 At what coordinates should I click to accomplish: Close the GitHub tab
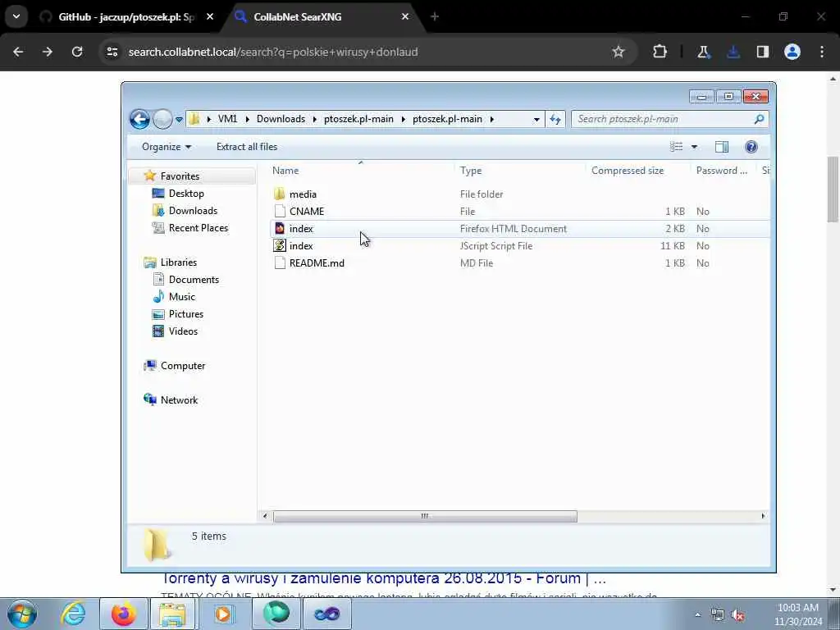210,16
